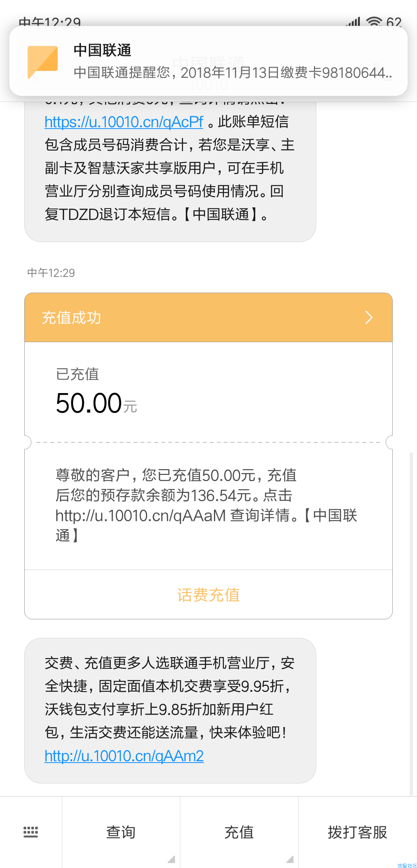Expand the 充值 menu corner triangle

(290, 859)
